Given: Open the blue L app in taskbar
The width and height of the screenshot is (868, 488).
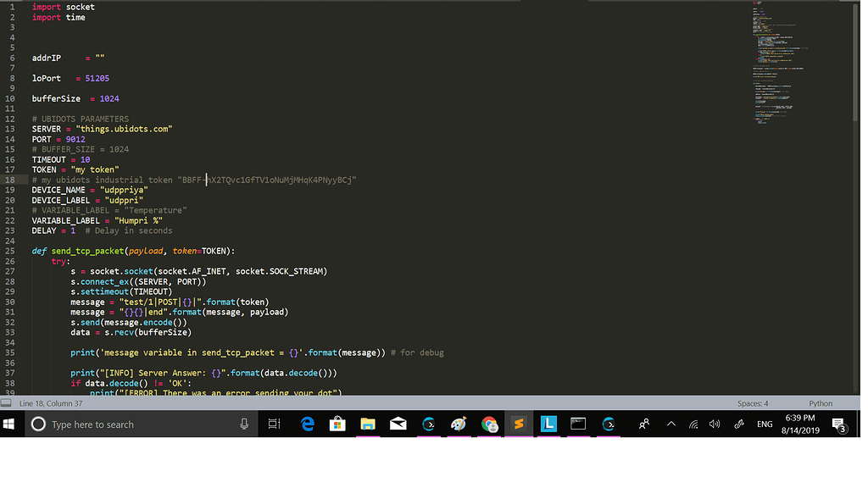Looking at the screenshot, I should pos(548,424).
